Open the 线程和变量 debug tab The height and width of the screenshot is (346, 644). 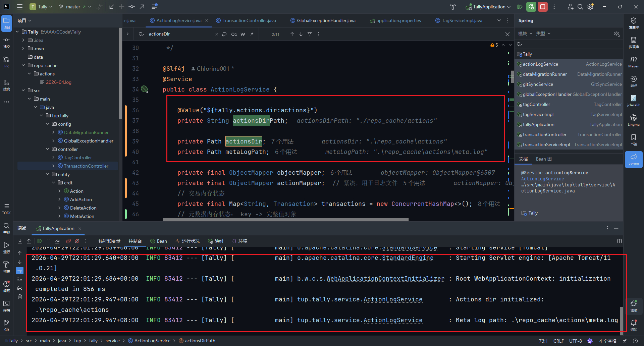[109, 241]
